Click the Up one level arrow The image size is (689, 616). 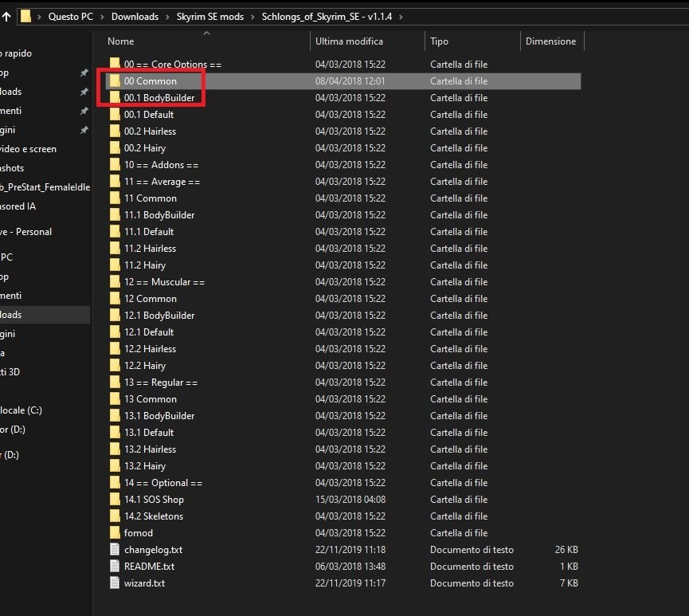(6, 17)
